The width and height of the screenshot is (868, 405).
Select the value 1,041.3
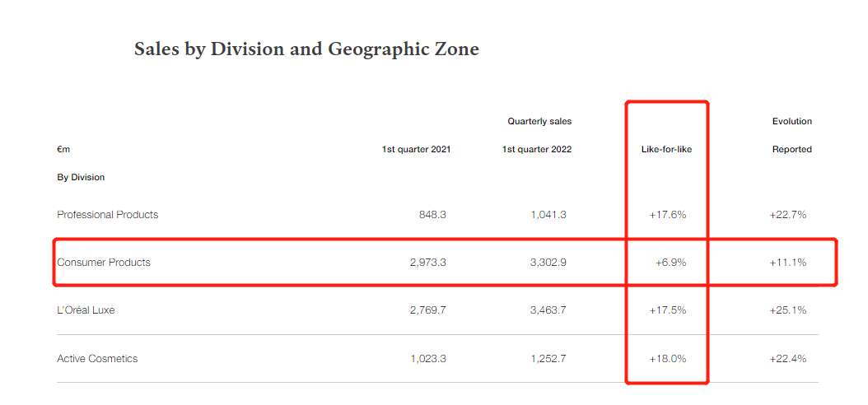tap(548, 215)
